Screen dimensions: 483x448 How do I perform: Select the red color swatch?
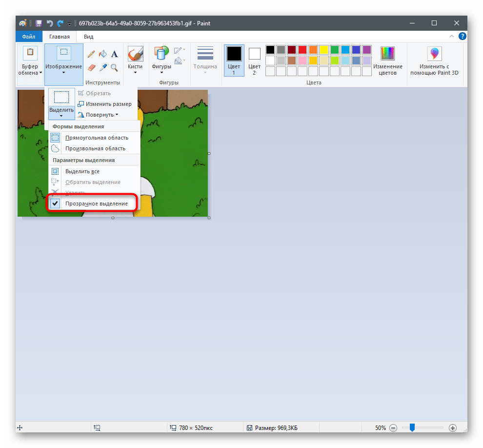302,50
